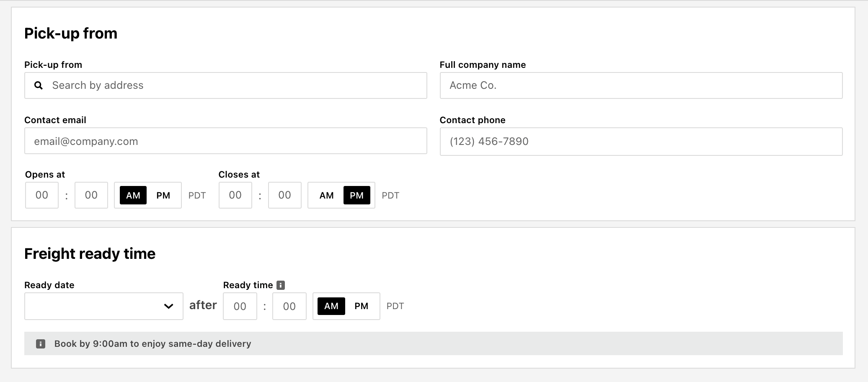The width and height of the screenshot is (868, 382).
Task: Click the Full company name field
Action: point(641,85)
